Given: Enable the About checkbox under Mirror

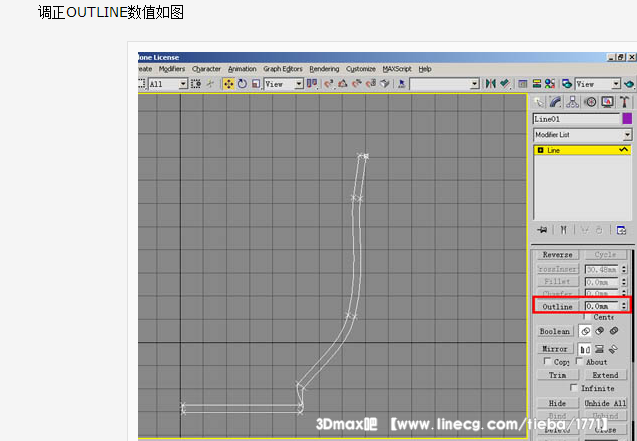Looking at the screenshot, I should (x=579, y=361).
